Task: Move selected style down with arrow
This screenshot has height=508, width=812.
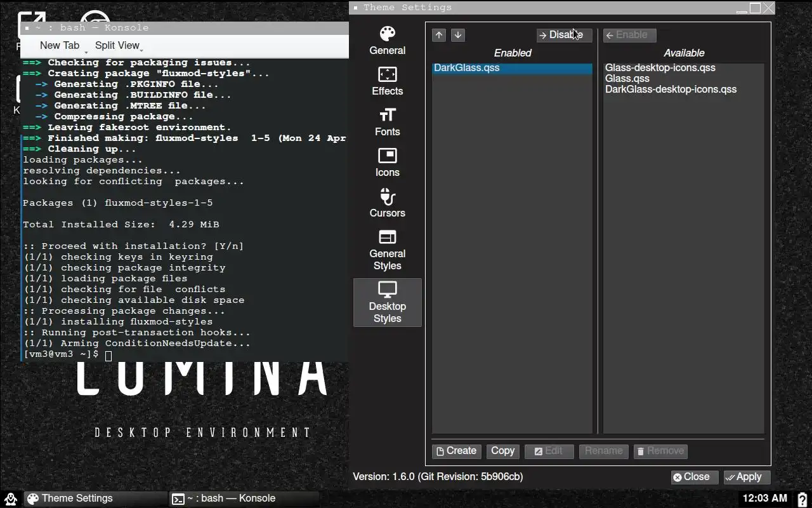Action: point(458,35)
